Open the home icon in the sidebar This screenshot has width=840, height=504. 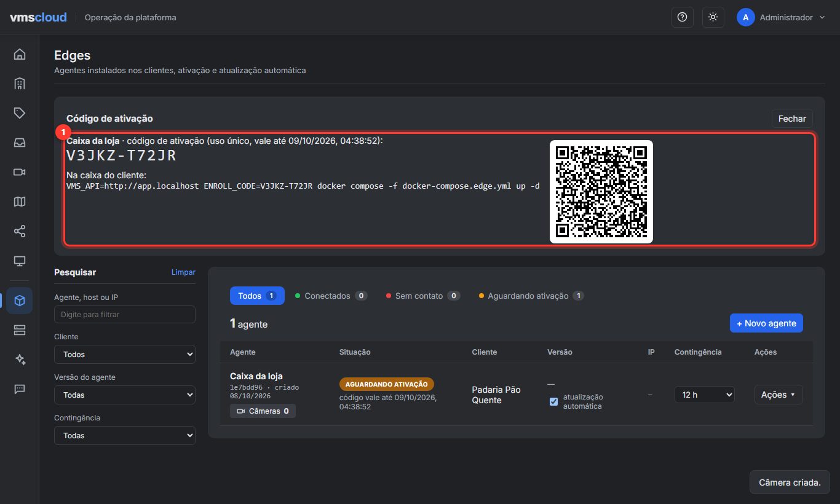coord(20,54)
